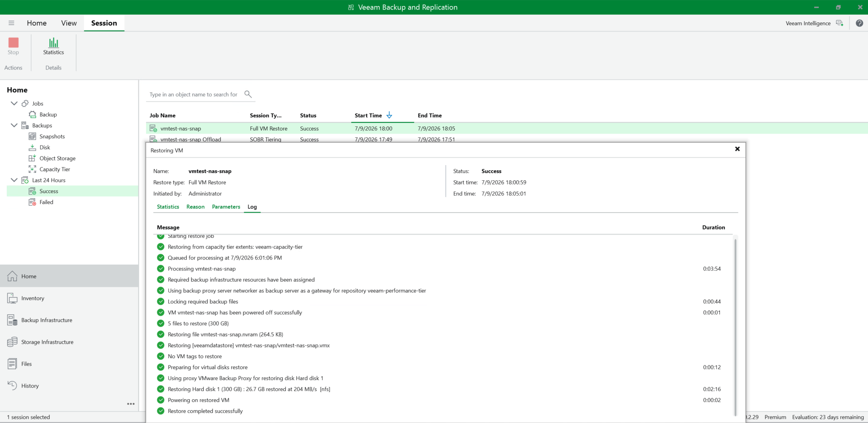The image size is (868, 423).
Task: Collapse the Last 24 Hours node
Action: click(x=14, y=180)
